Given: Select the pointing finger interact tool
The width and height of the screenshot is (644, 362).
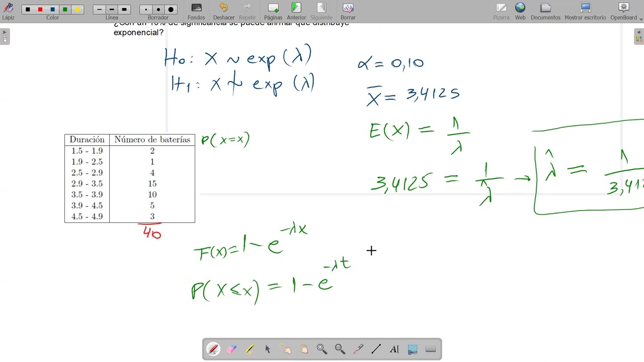Looking at the screenshot, I should click(x=286, y=349).
